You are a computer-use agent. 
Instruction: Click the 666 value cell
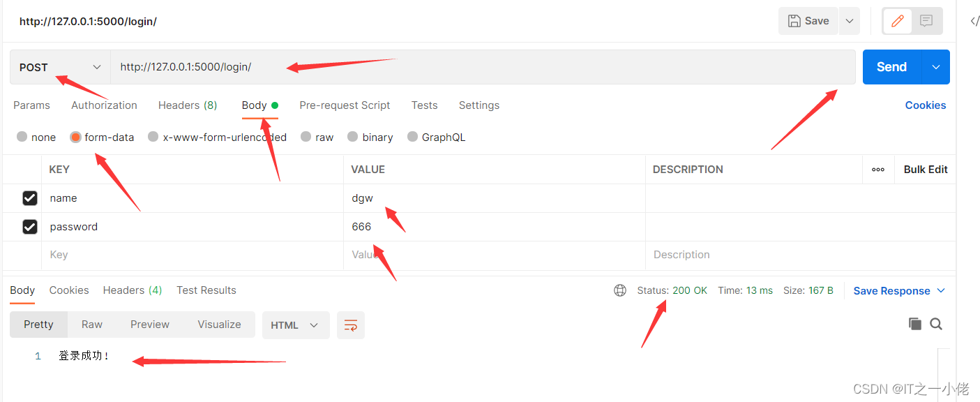pos(495,227)
